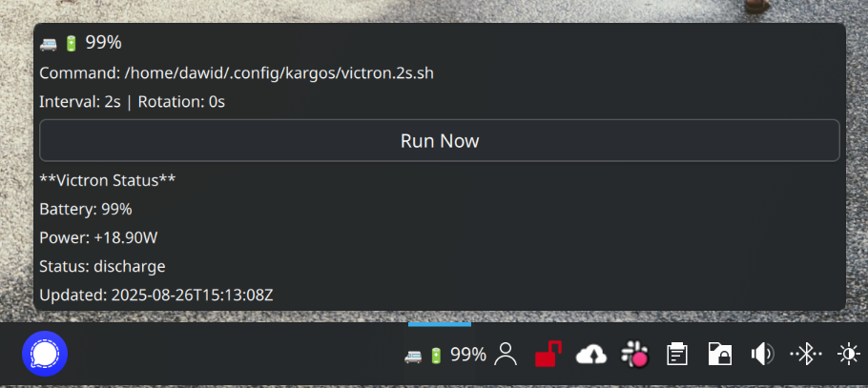
Task: Click the red unlocked padlock tray icon
Action: [548, 354]
